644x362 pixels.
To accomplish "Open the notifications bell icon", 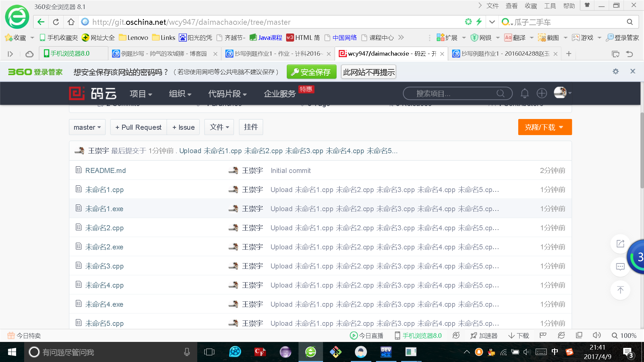I will [525, 93].
